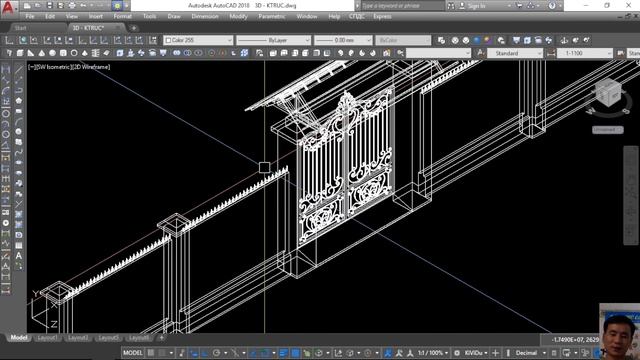The width and height of the screenshot is (640, 360).
Task: Open the ByColor plot style dropdown
Action: pos(403,40)
